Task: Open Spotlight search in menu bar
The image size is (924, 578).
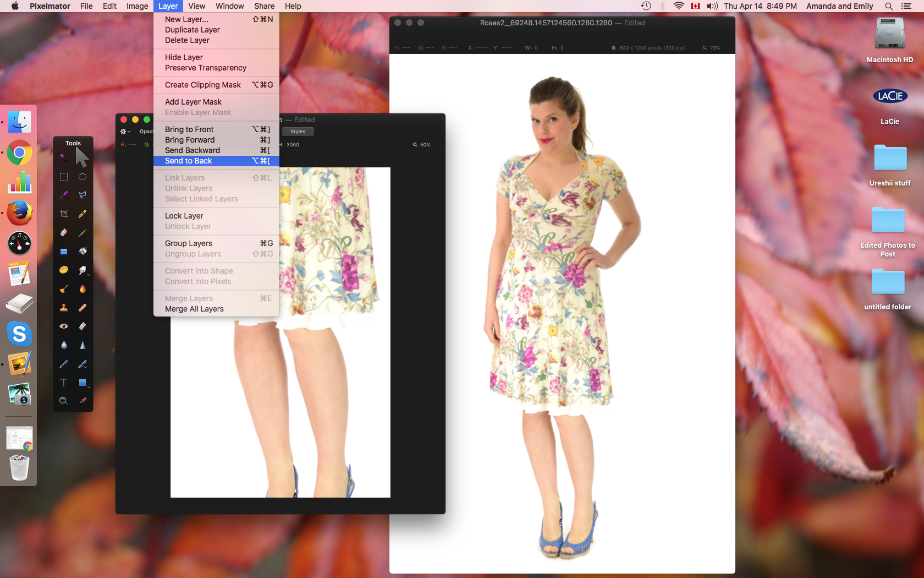Action: (889, 6)
